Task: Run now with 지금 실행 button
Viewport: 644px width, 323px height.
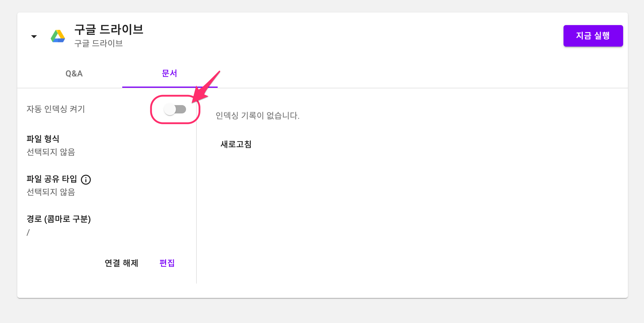Action: [x=593, y=36]
